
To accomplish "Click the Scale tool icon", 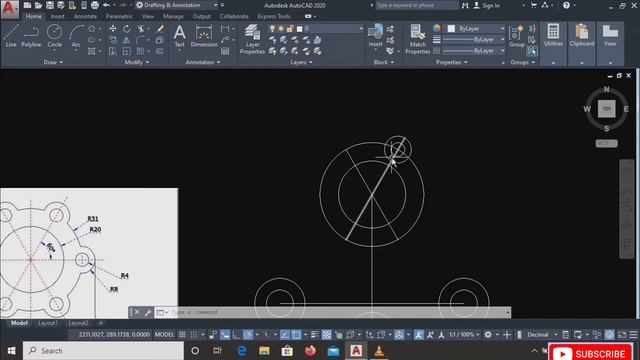I will (x=127, y=51).
